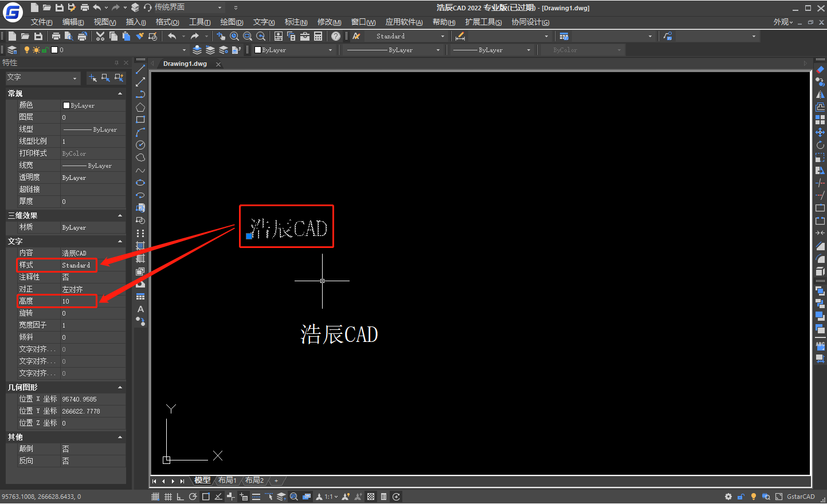Screen dimensions: 827x504
Task: Select the Rotate tool in modify toolbar
Action: [820, 145]
